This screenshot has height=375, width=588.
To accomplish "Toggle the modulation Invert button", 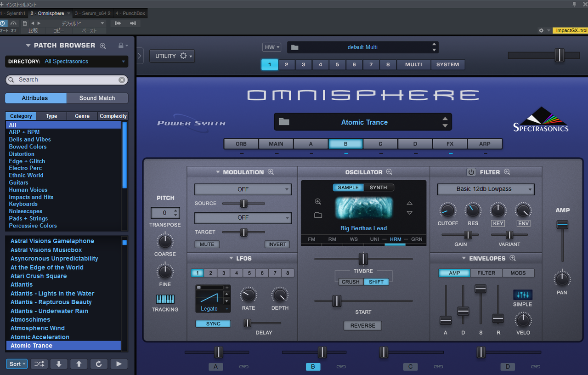I will (x=277, y=244).
